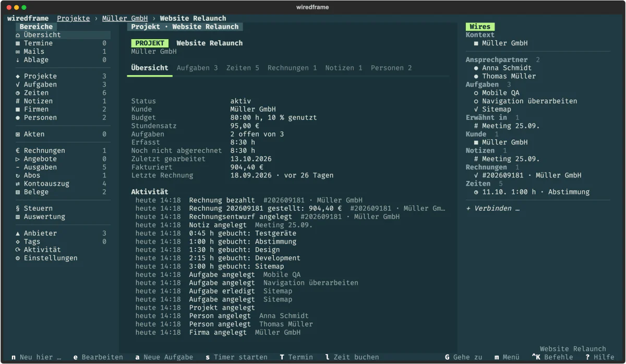Click the calendar icon beside Termine
The width and height of the screenshot is (626, 364).
(18, 43)
